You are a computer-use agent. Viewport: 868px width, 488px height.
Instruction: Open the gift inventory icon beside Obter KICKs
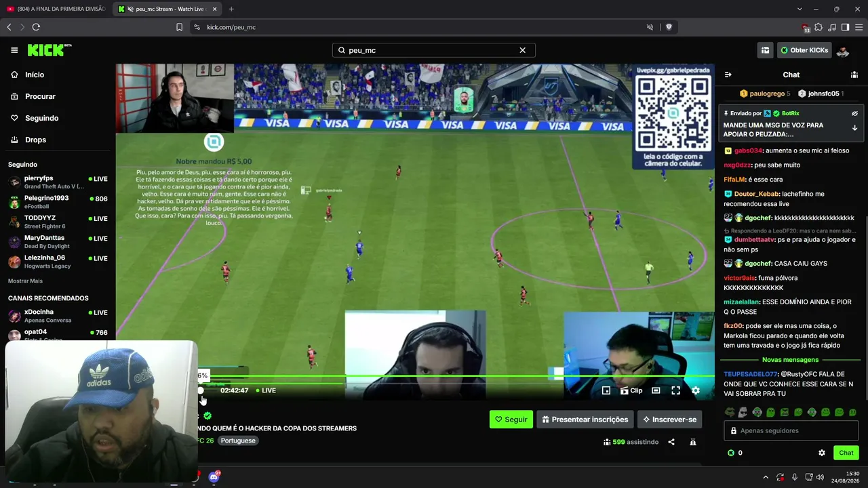pos(765,50)
